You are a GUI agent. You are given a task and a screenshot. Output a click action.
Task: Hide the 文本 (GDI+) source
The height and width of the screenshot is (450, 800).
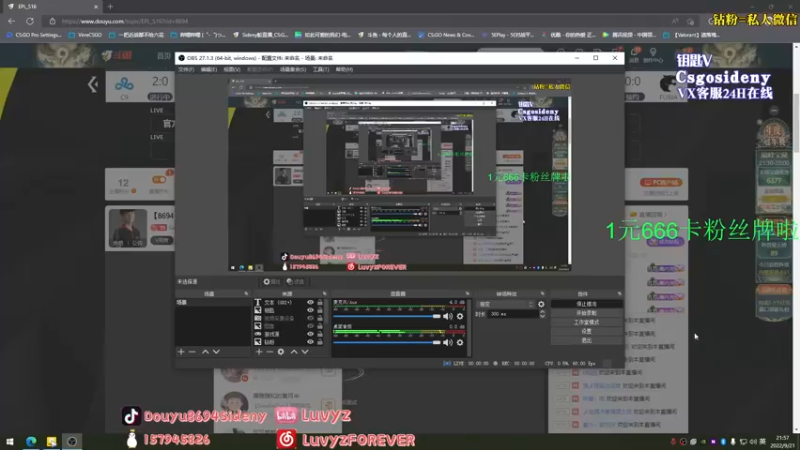(x=310, y=303)
